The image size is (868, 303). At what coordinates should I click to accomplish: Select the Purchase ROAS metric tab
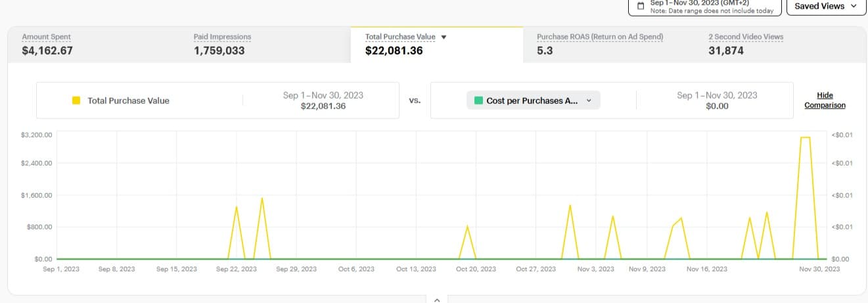click(x=599, y=44)
